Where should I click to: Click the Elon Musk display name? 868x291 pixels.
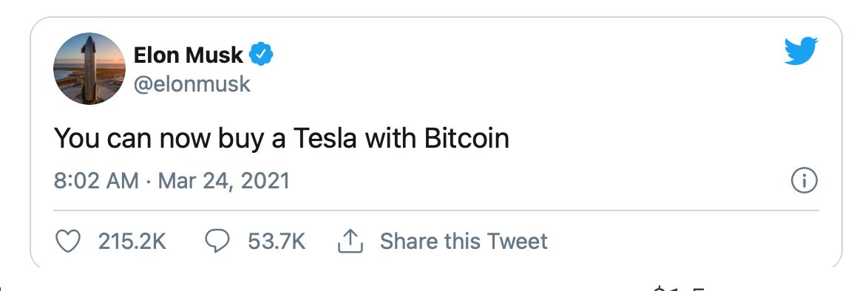click(x=189, y=55)
